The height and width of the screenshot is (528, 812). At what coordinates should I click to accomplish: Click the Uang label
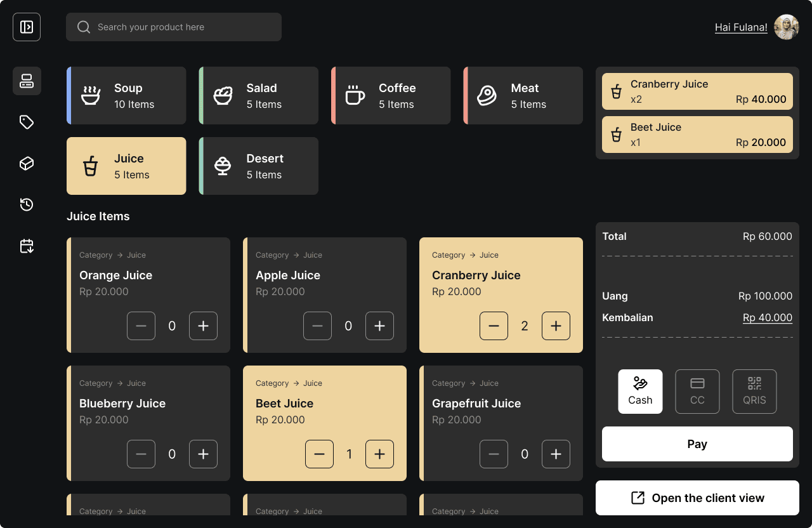point(615,296)
